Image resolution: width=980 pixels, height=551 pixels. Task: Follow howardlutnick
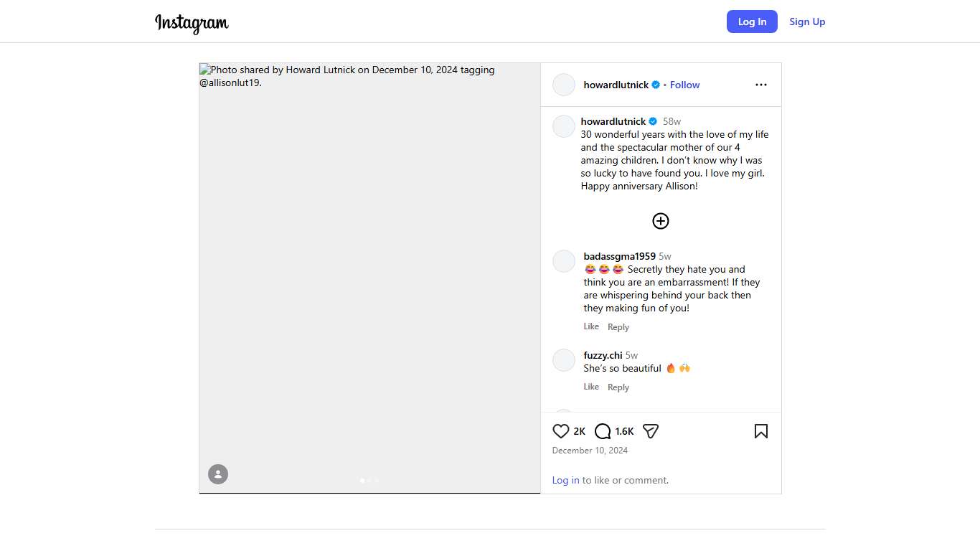point(684,85)
